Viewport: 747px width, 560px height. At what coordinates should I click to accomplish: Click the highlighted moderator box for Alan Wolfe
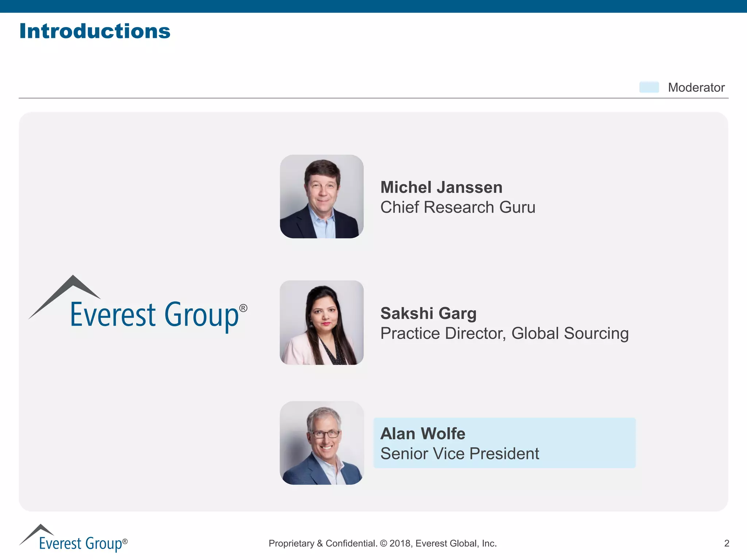coord(584,443)
